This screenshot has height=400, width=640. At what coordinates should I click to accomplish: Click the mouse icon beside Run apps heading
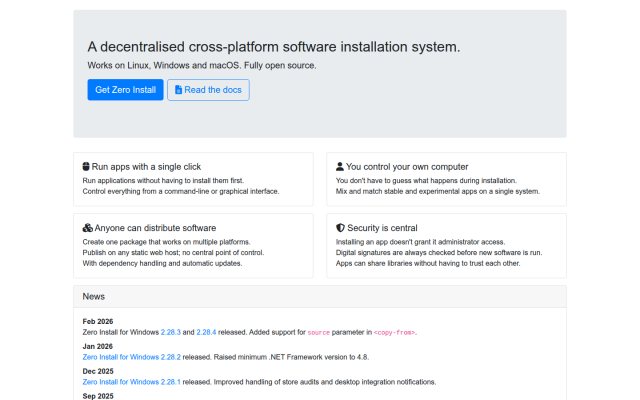click(86, 167)
